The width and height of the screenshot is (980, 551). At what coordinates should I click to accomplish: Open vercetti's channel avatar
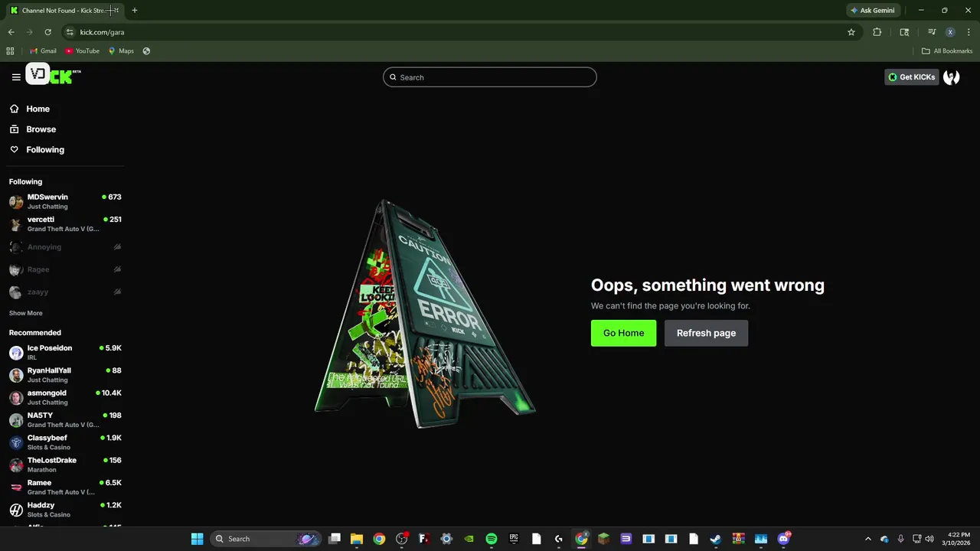(16, 224)
